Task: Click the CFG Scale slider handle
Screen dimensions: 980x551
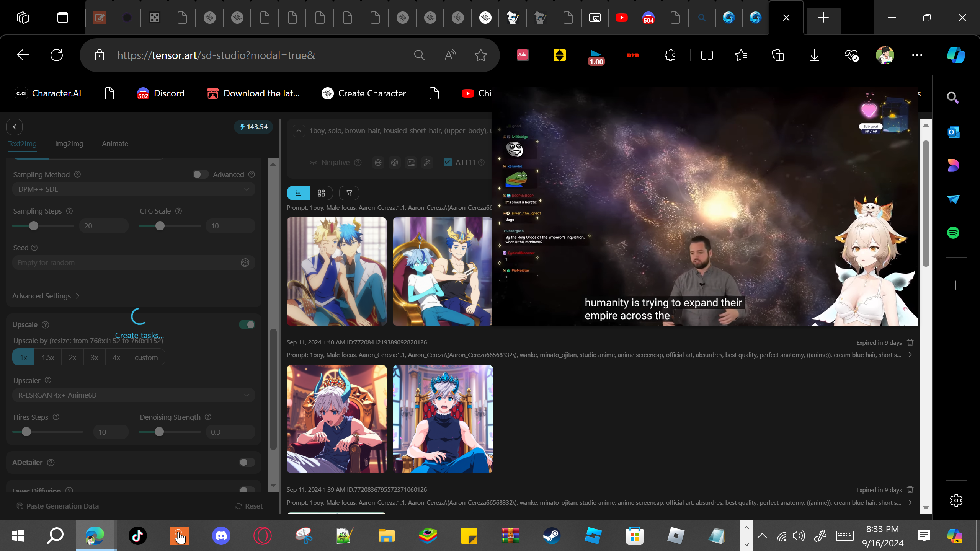Action: [x=160, y=226]
